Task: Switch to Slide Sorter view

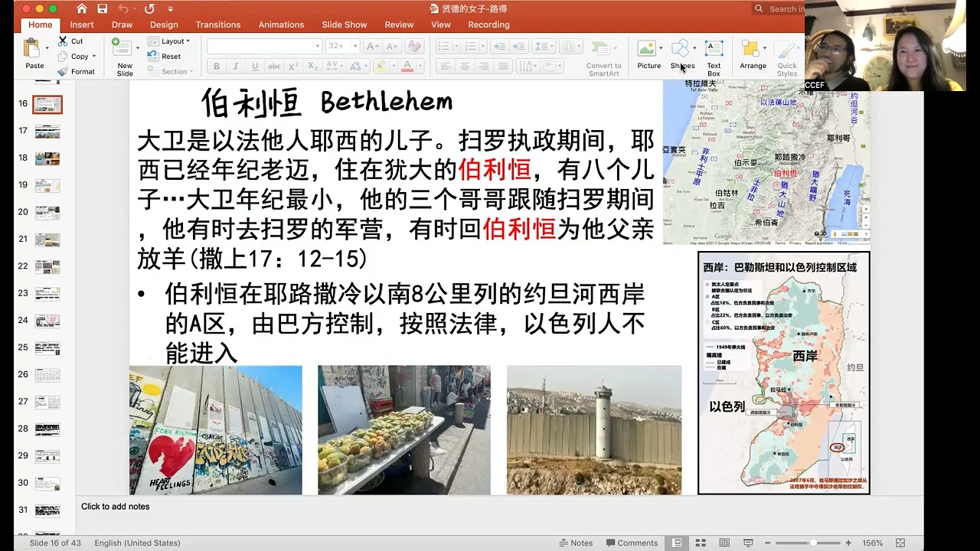Action: [701, 543]
